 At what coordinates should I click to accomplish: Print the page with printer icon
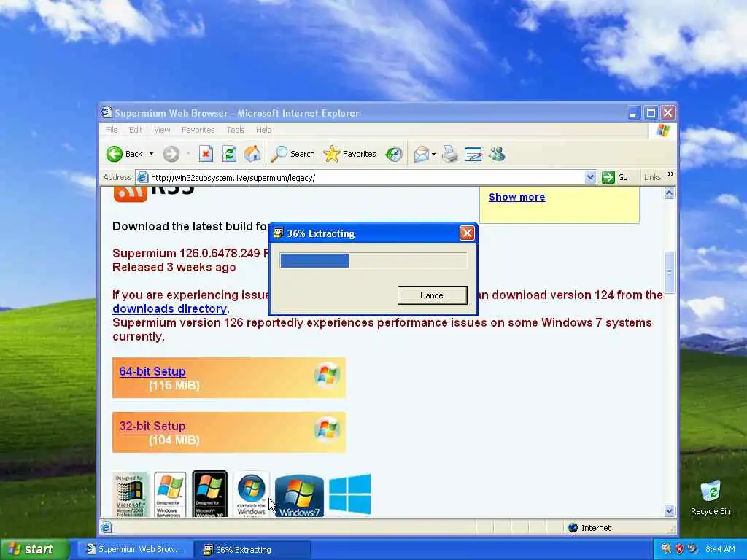tap(449, 154)
